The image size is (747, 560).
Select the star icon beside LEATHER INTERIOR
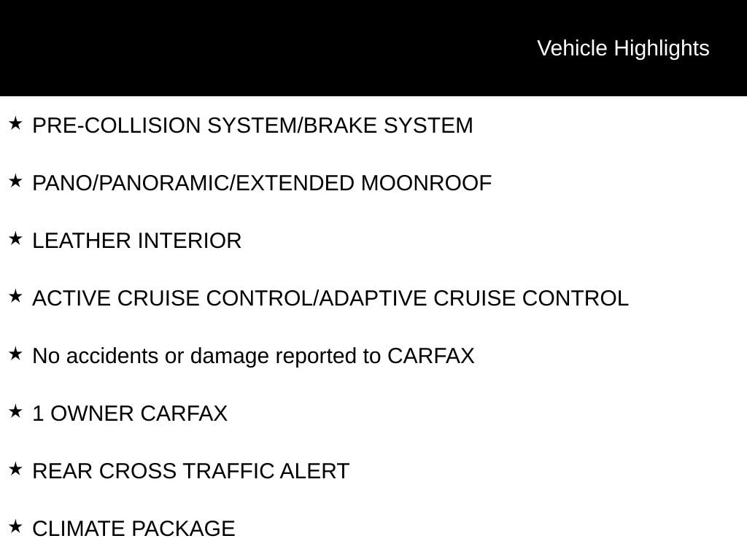(x=15, y=238)
